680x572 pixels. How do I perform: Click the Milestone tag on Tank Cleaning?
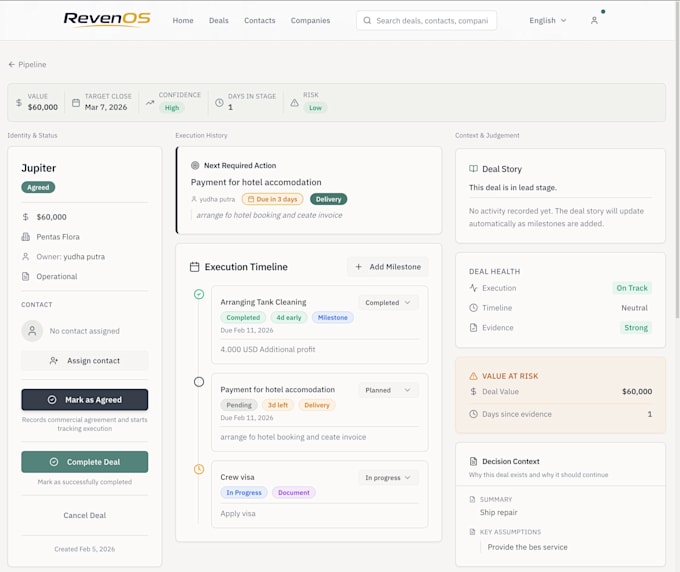coord(333,317)
